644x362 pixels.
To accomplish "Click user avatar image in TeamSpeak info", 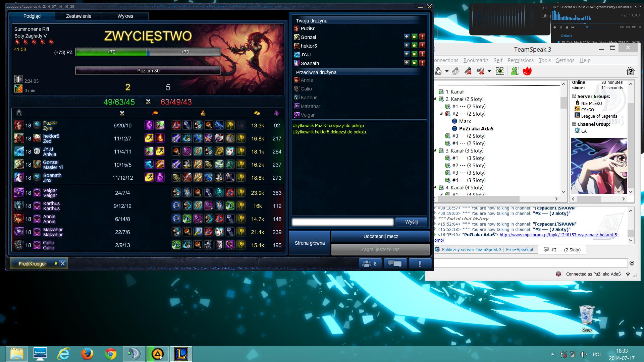I will pos(599,166).
